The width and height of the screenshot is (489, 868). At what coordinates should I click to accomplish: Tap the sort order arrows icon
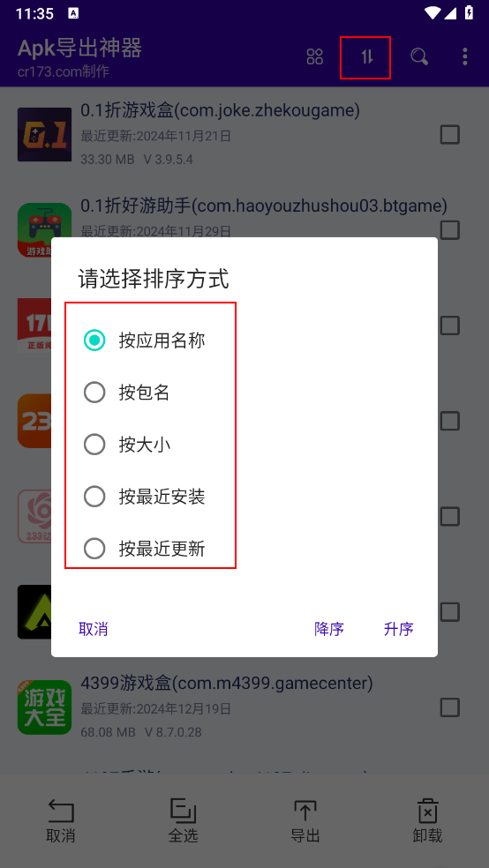tap(366, 56)
